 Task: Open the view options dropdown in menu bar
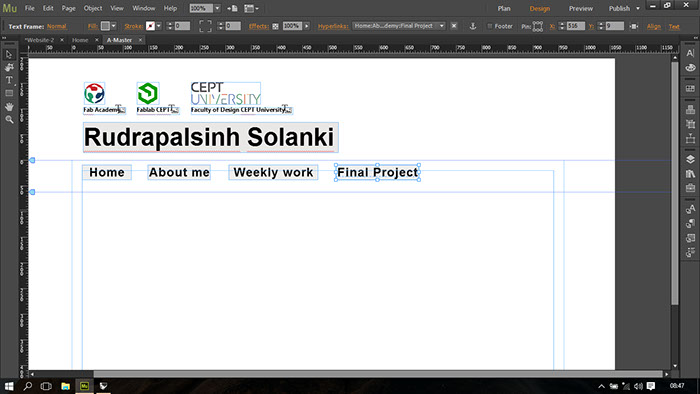[251, 8]
